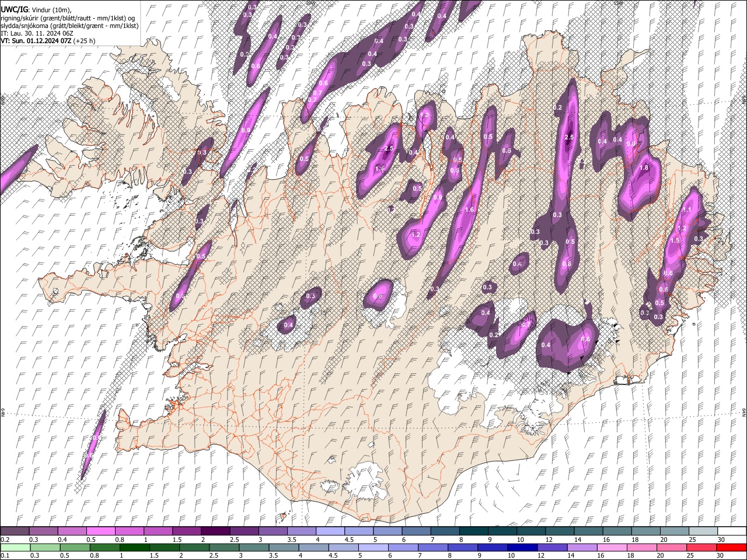This screenshot has height=560, width=747.
Task: Select the deep blue 10 rain legend swatch
Action: (x=522, y=548)
